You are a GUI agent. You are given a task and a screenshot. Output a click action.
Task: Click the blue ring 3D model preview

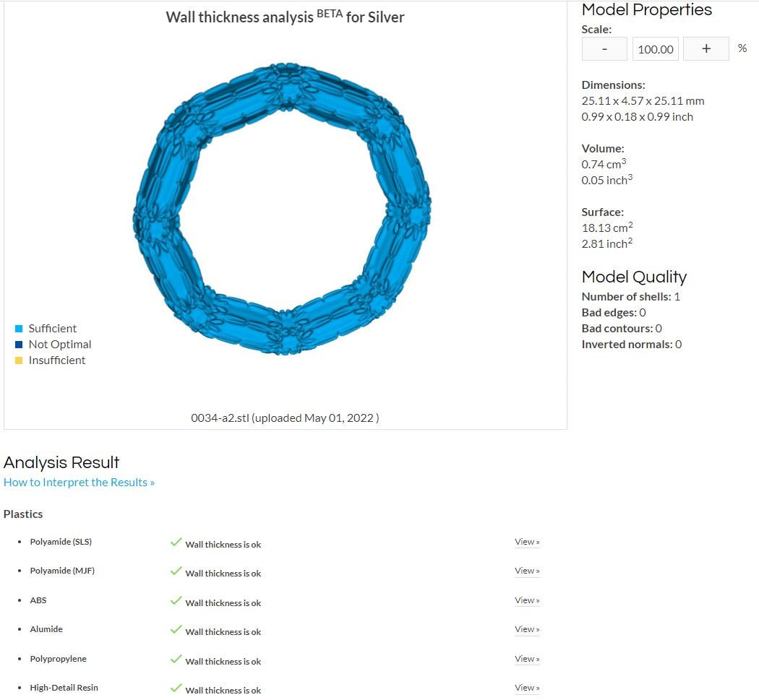pos(159,209)
